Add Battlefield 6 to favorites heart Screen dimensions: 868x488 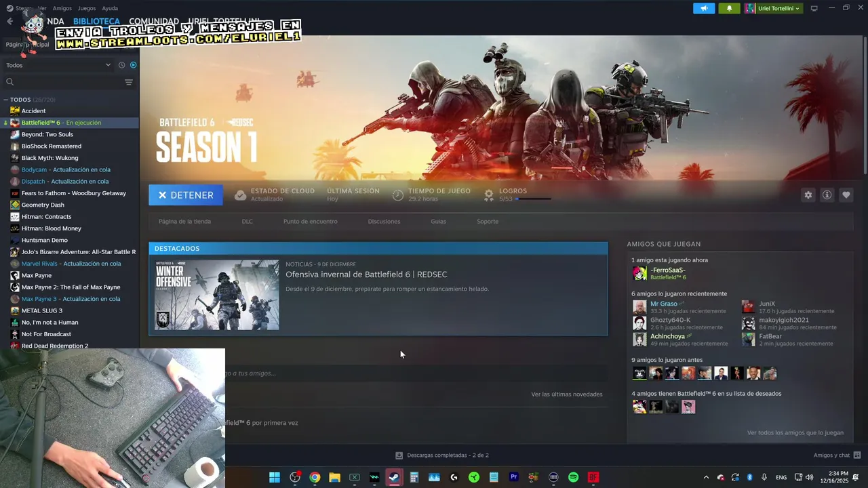point(846,195)
